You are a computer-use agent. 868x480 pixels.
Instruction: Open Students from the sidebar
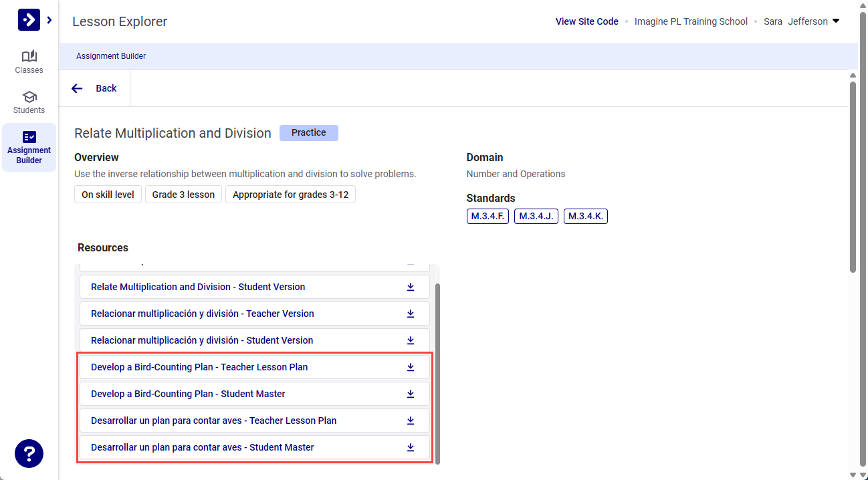pyautogui.click(x=29, y=102)
